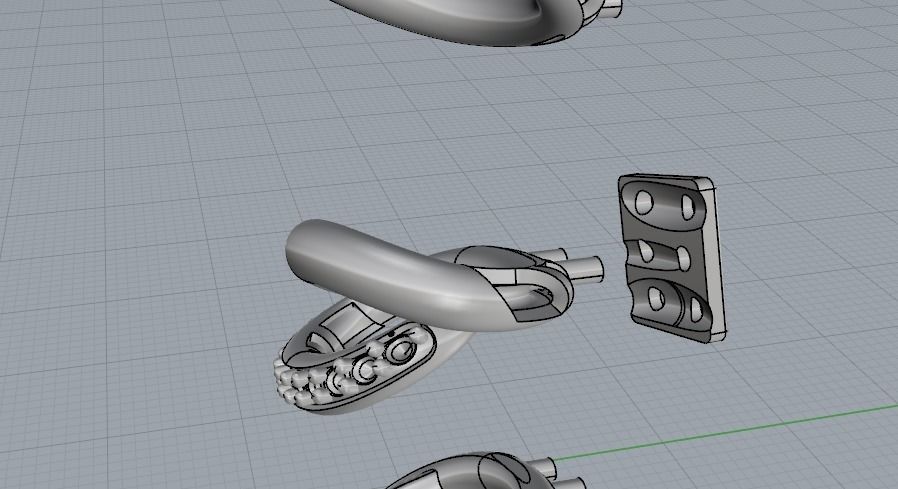Select the rectangular mounting plate with six holes
The height and width of the screenshot is (489, 898).
point(672,258)
